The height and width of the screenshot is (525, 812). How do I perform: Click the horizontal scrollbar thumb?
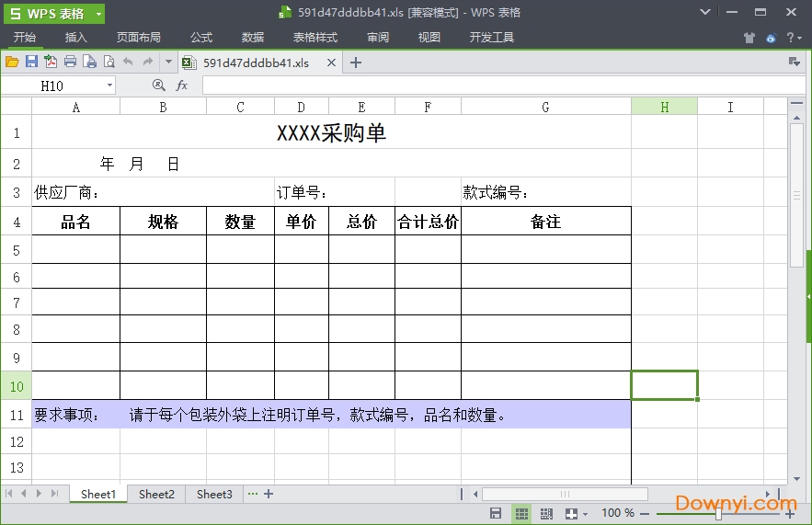[565, 494]
